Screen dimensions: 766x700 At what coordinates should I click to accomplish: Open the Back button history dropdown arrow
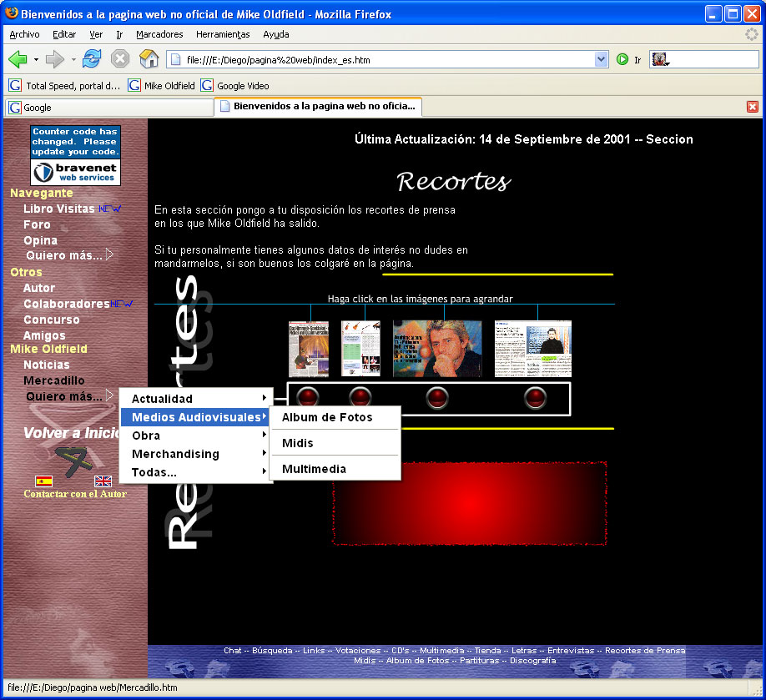coord(36,59)
